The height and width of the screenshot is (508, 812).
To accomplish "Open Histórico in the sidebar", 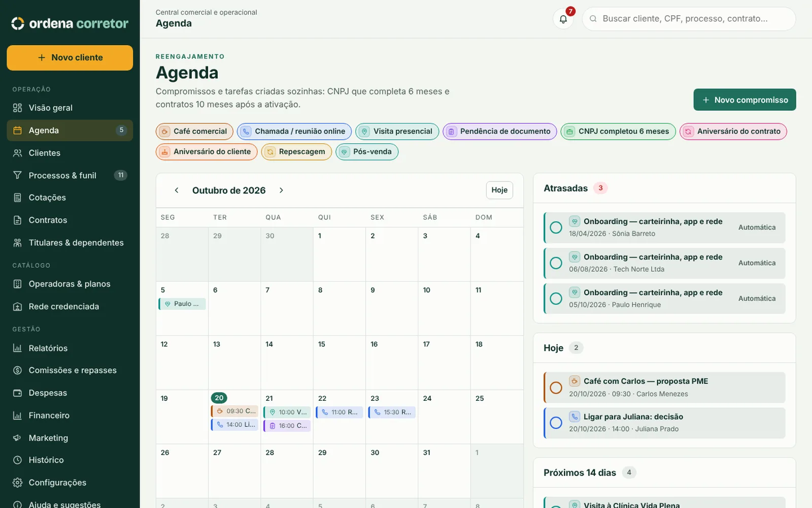I will point(70,460).
